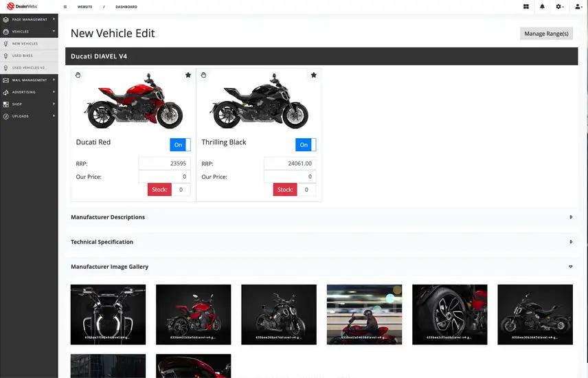Expand Mail Management menu arrow
Viewport: 588px width, 378px height.
[54, 80]
